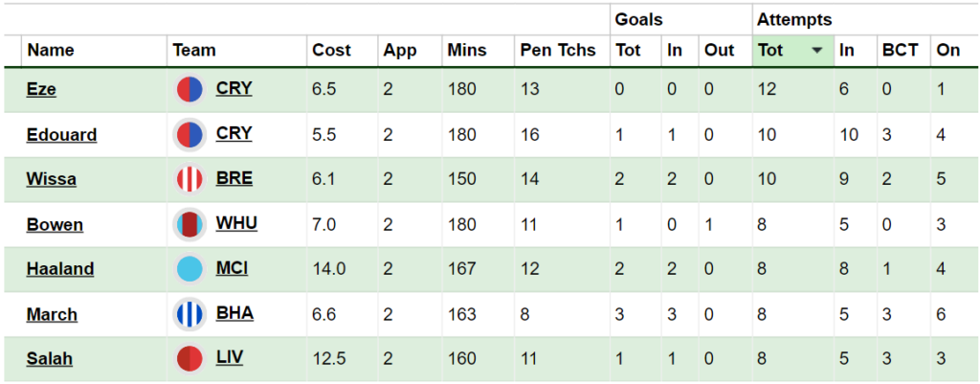
Task: Sort by the Name column header
Action: 51,51
